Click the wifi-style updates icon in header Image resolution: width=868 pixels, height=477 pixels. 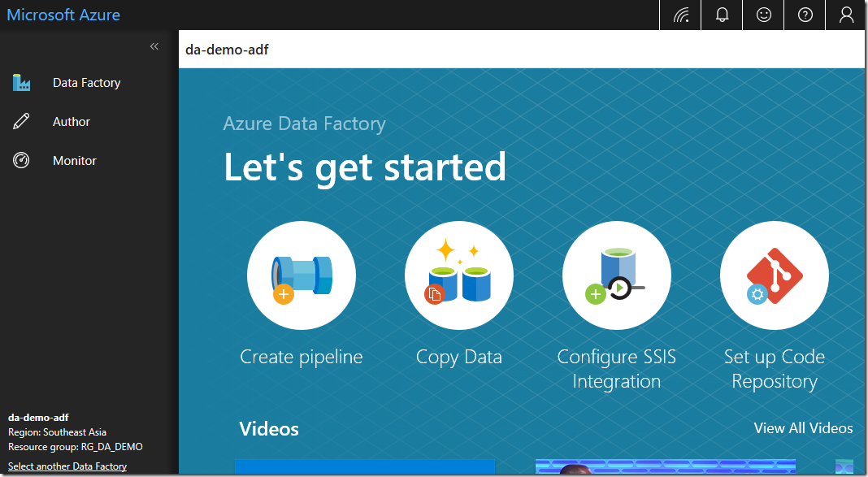click(680, 15)
